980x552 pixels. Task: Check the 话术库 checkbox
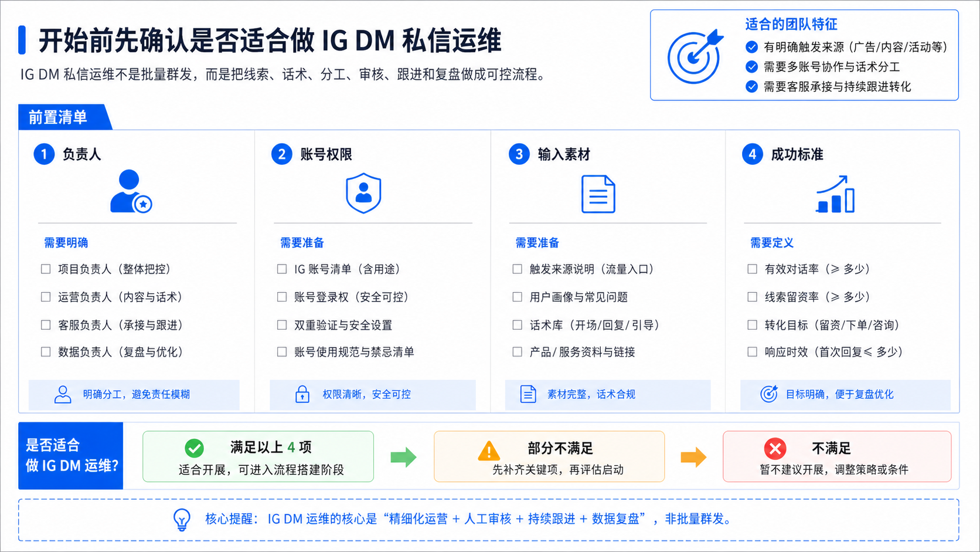pos(517,324)
